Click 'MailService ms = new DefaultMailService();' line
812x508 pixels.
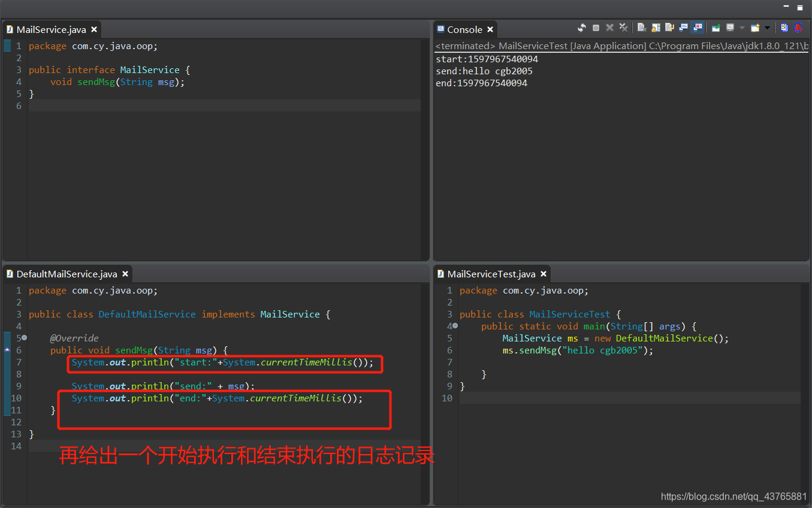pyautogui.click(x=615, y=338)
